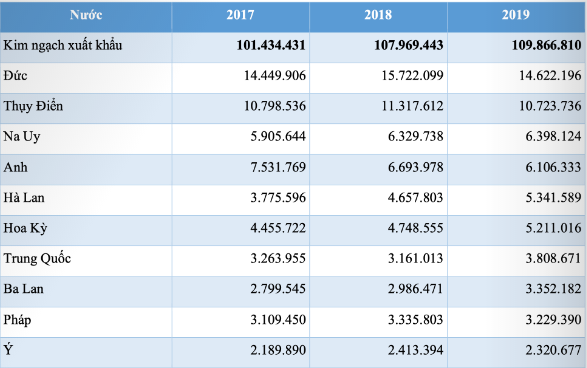This screenshot has width=587, height=368.
Task: Select cell 5.211.016
Action: 554,228
